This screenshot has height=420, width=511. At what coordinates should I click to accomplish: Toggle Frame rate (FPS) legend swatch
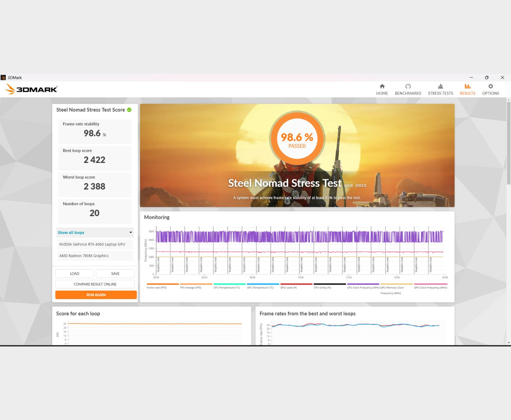163,284
